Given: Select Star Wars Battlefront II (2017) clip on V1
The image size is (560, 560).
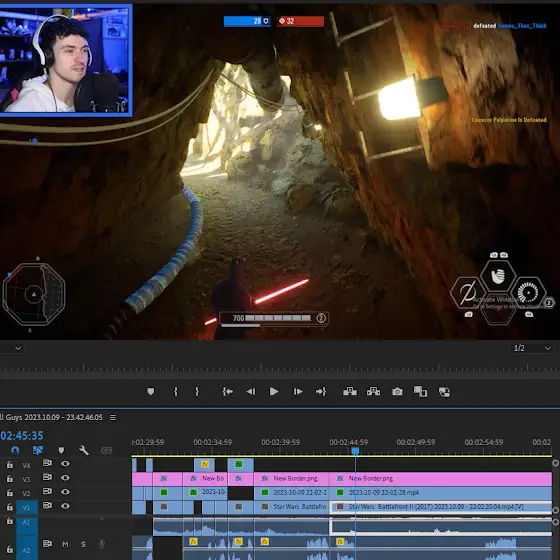Looking at the screenshot, I should click(x=441, y=507).
